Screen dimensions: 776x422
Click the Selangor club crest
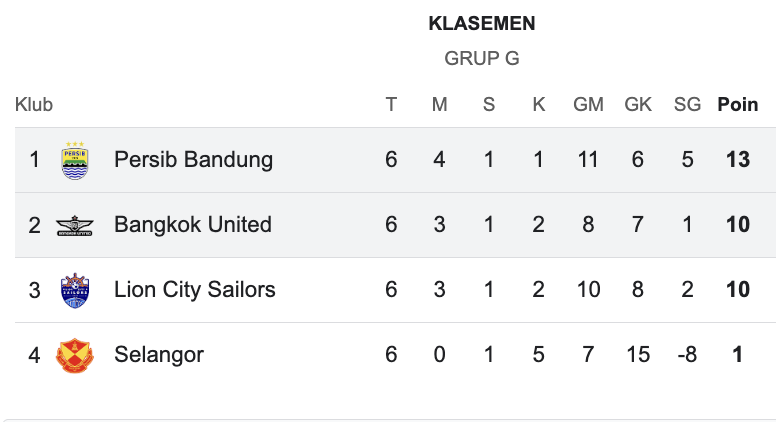tap(75, 355)
